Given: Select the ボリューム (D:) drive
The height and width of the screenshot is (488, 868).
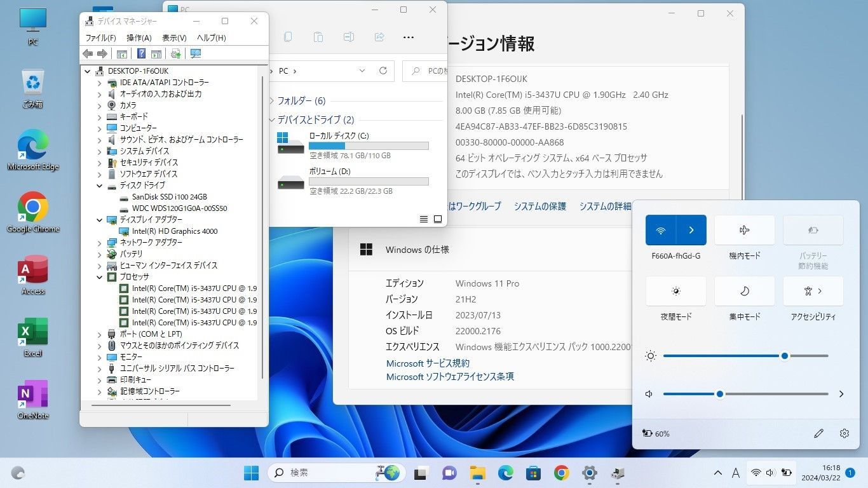Looking at the screenshot, I should click(x=353, y=180).
